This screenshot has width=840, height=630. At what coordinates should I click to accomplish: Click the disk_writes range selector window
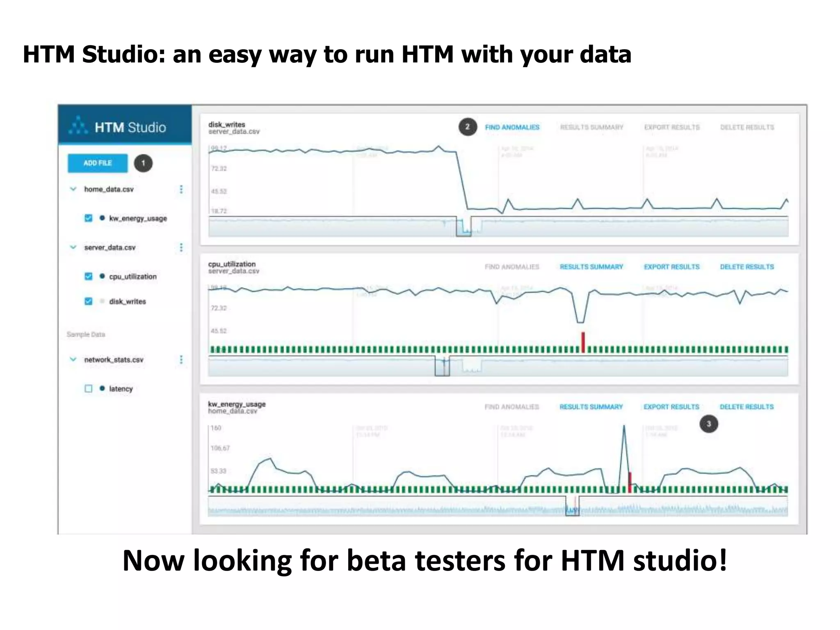[463, 226]
